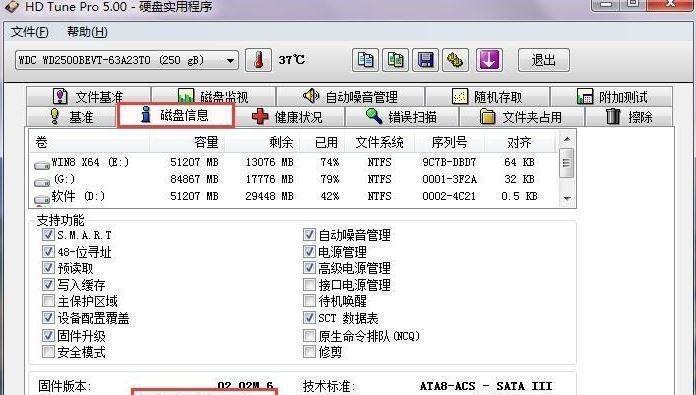
Task: Toggle the 接口电源管理 checkbox
Action: (309, 284)
